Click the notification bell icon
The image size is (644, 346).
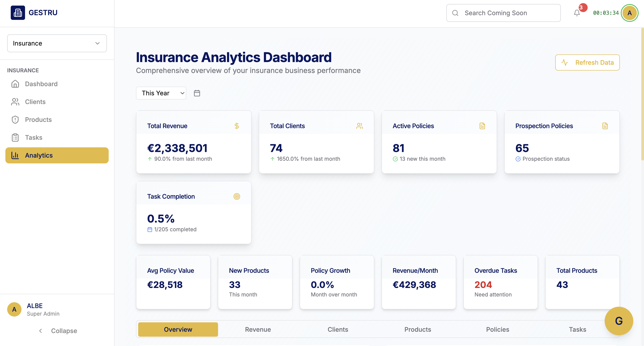point(576,13)
